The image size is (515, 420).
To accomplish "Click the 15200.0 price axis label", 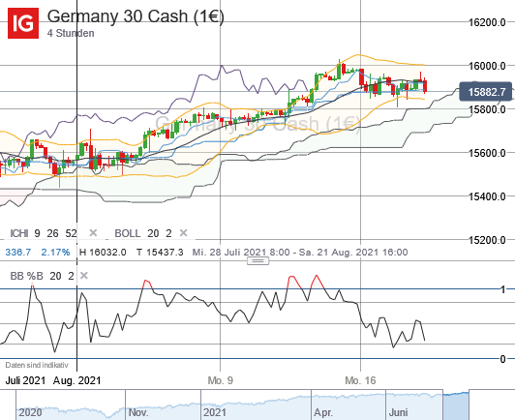I will tap(487, 240).
